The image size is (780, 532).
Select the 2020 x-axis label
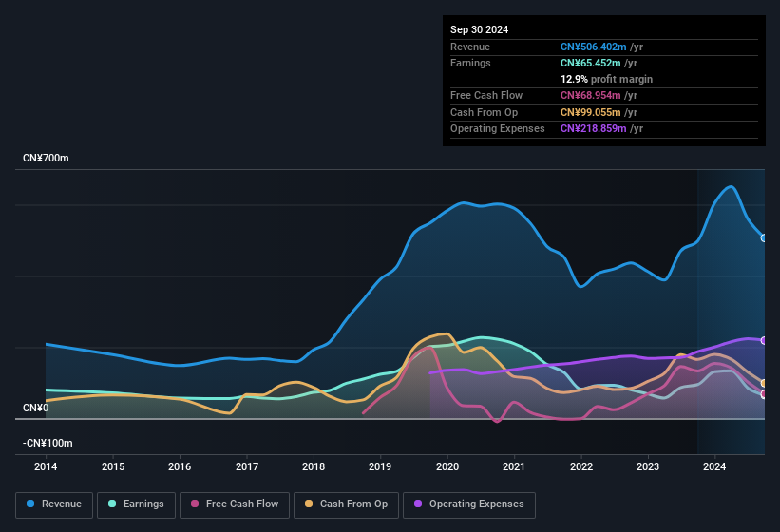pos(447,466)
